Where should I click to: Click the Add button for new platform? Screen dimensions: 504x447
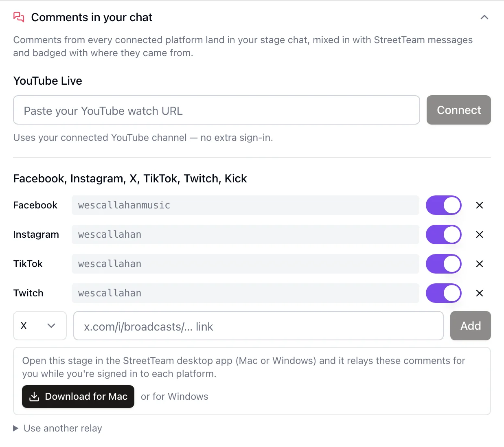pos(471,326)
